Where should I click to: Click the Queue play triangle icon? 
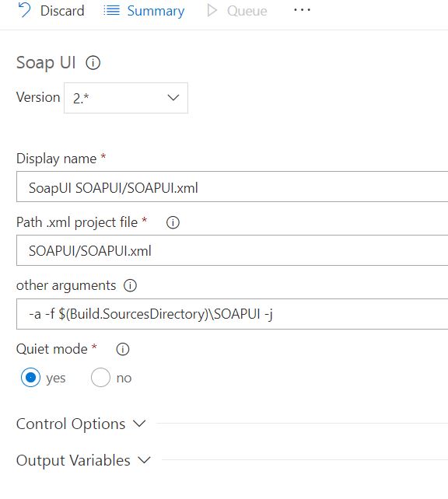[x=212, y=11]
